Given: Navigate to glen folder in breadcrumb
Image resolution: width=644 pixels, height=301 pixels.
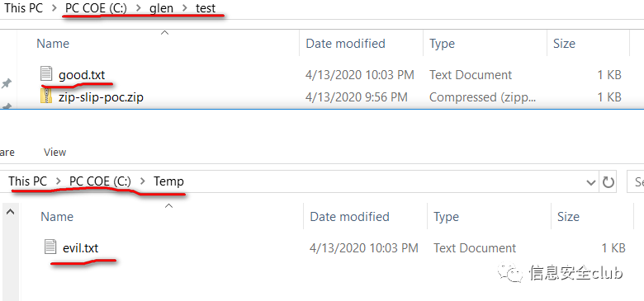Looking at the screenshot, I should coord(161,7).
